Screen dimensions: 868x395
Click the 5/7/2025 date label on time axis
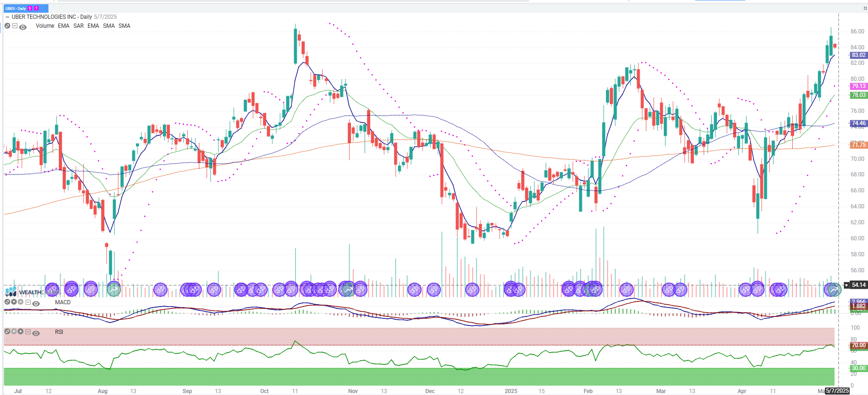pyautogui.click(x=837, y=391)
